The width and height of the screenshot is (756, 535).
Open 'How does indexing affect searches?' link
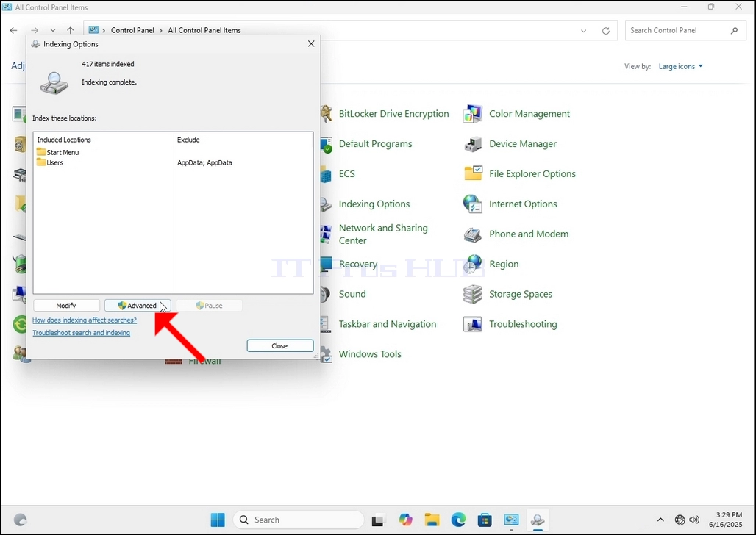click(x=85, y=320)
